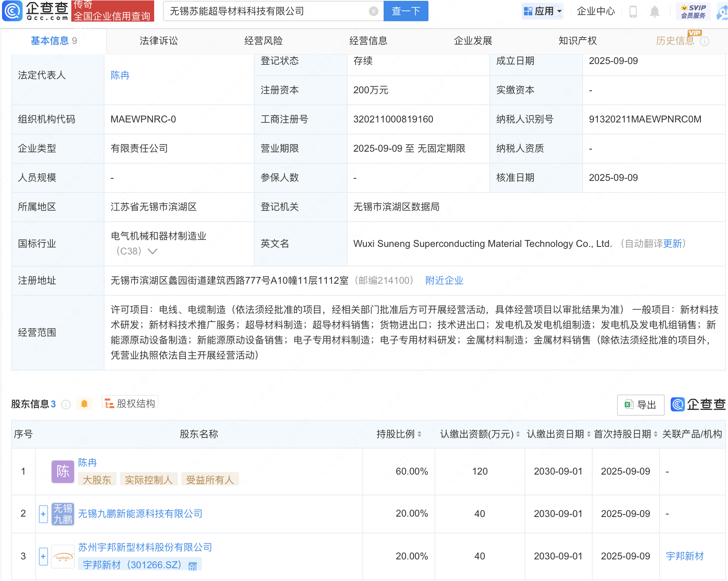Image resolution: width=728 pixels, height=581 pixels.
Task: Select 无锡市滨湖区数据局 text
Action: (396, 207)
